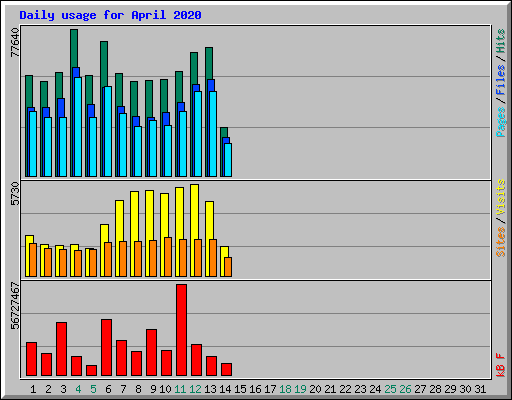The height and width of the screenshot is (400, 512).
Task: Click the red KB bar for day 9
Action: pos(151,353)
